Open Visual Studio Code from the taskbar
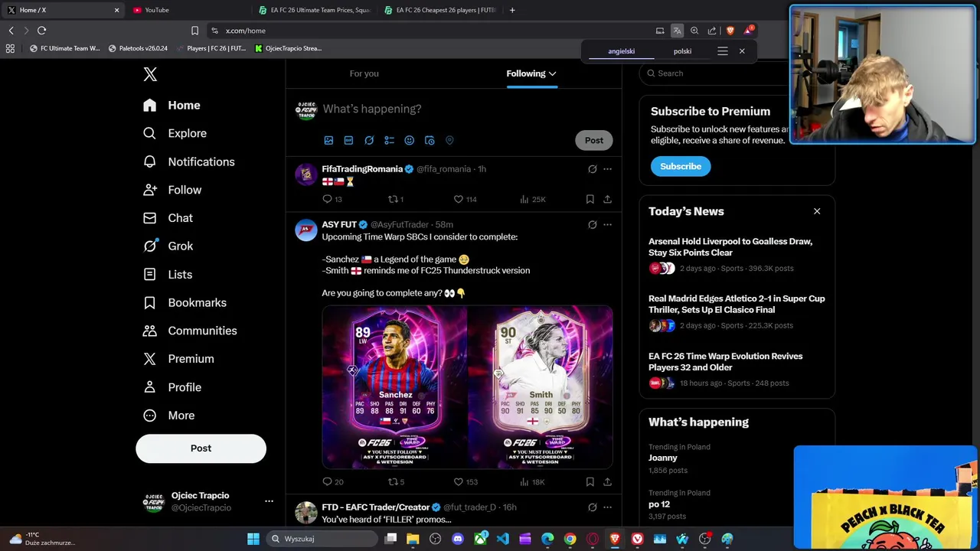980x551 pixels. [502, 539]
